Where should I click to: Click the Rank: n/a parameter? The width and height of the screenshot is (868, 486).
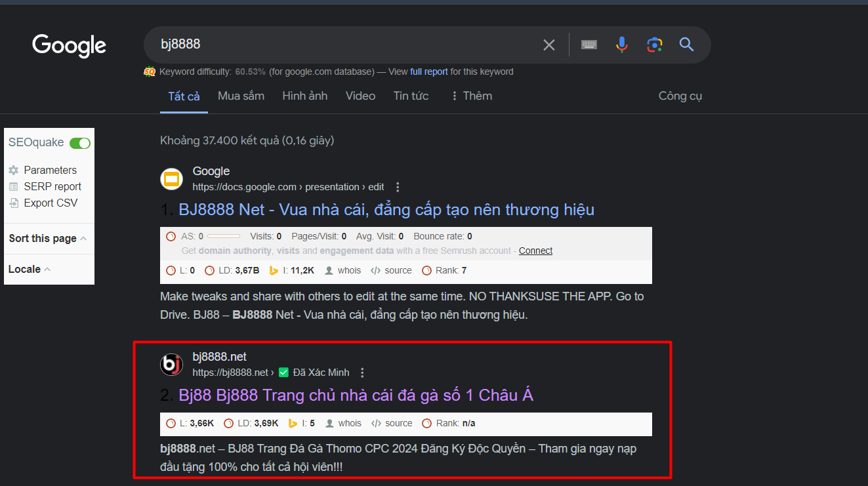tap(449, 423)
